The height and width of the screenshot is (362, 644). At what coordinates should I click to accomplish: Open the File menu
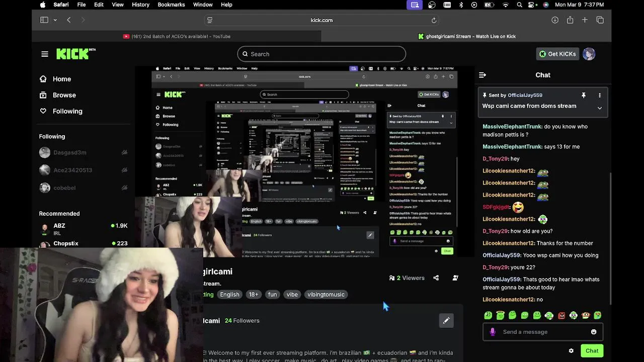click(82, 5)
